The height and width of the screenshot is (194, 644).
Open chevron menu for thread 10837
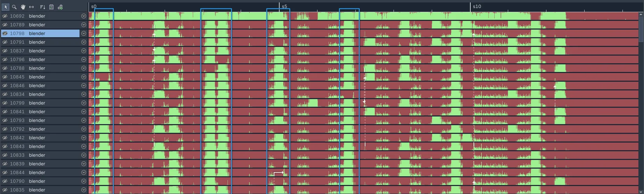pyautogui.click(x=83, y=51)
